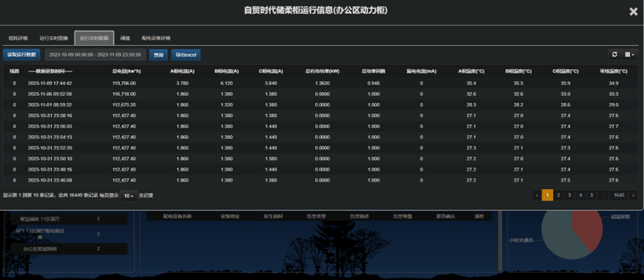Open the 阈值 tab
The image size is (644, 280).
125,38
